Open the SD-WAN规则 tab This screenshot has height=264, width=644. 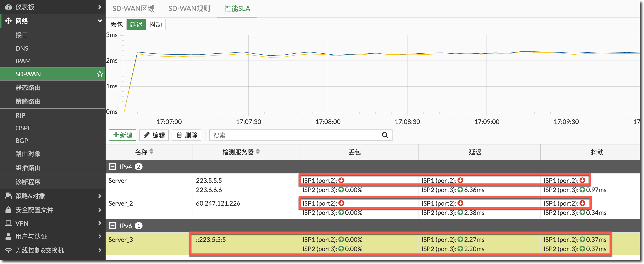point(189,8)
